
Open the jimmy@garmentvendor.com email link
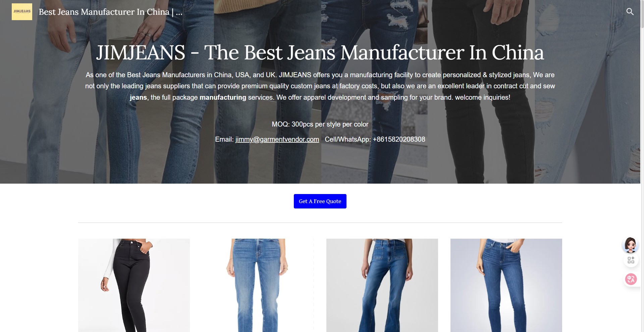tap(277, 139)
